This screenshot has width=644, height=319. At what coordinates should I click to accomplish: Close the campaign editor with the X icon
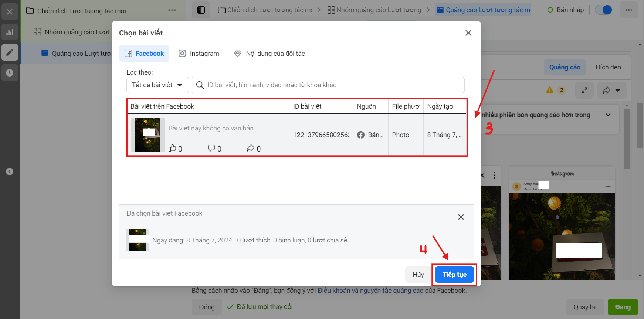(x=10, y=12)
